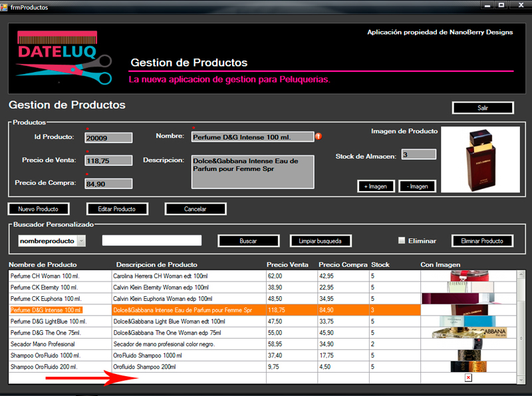The image size is (532, 396).
Task: Click thumbnail image of D&G LightBlue row
Action: 467,321
